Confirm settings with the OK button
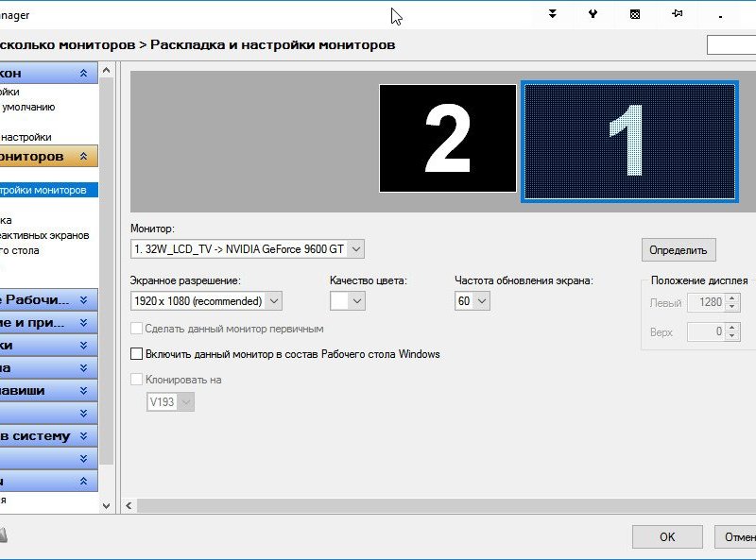Screen dimensions: 756x560 click(x=667, y=536)
